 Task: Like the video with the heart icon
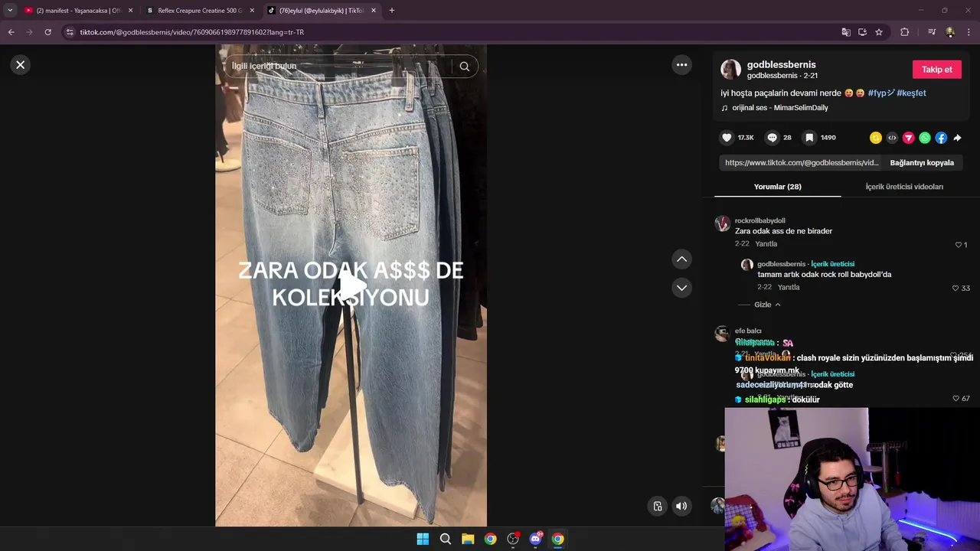(727, 138)
